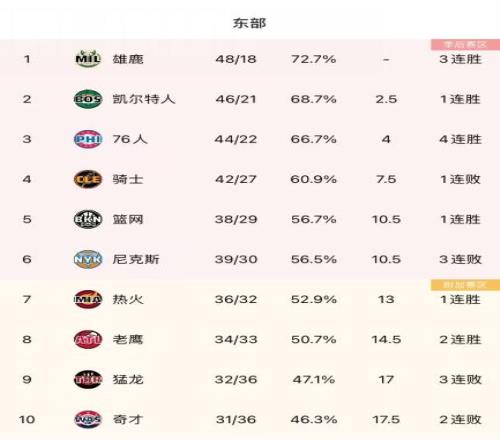Click the 4连胜 streak for 76人
This screenshot has width=500, height=440.
pyautogui.click(x=460, y=139)
